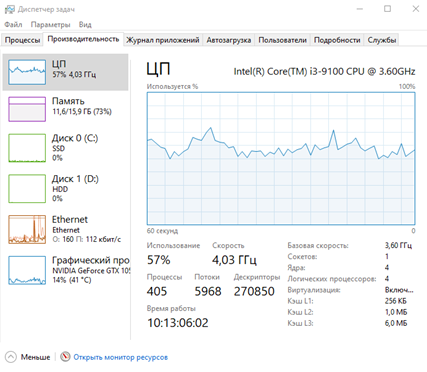427x372 pixels.
Task: Open the Журнал приложений tab
Action: pos(163,40)
